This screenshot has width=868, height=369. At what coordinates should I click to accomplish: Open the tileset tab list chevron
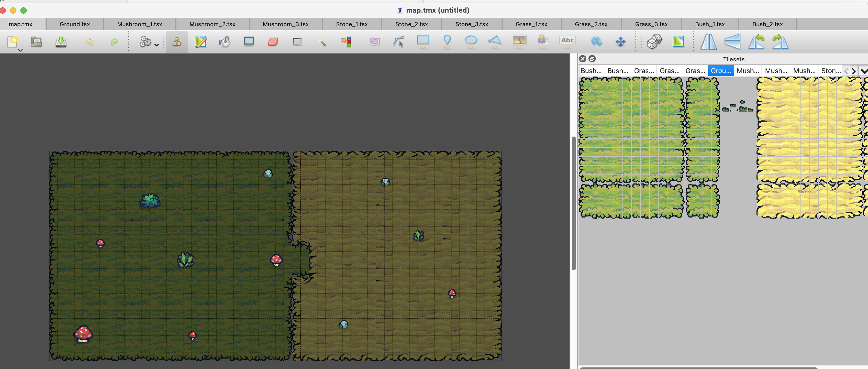(863, 71)
